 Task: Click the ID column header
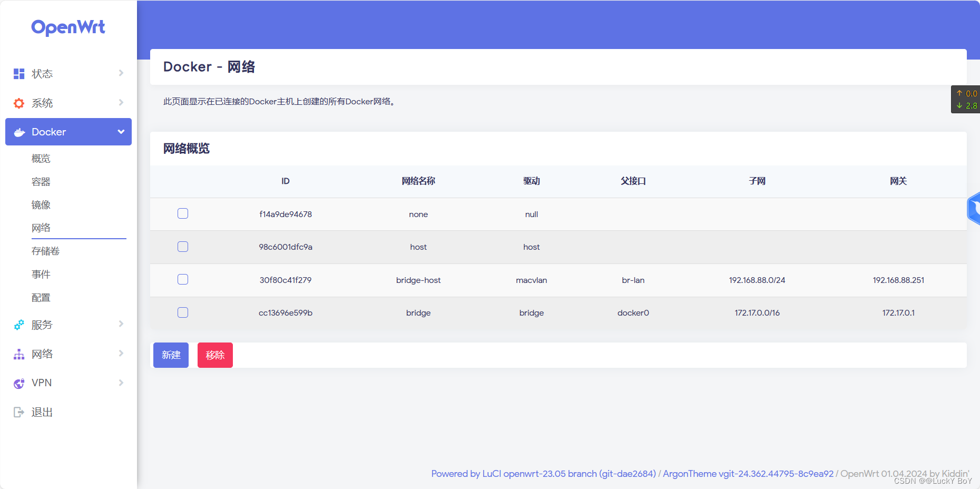pos(286,181)
